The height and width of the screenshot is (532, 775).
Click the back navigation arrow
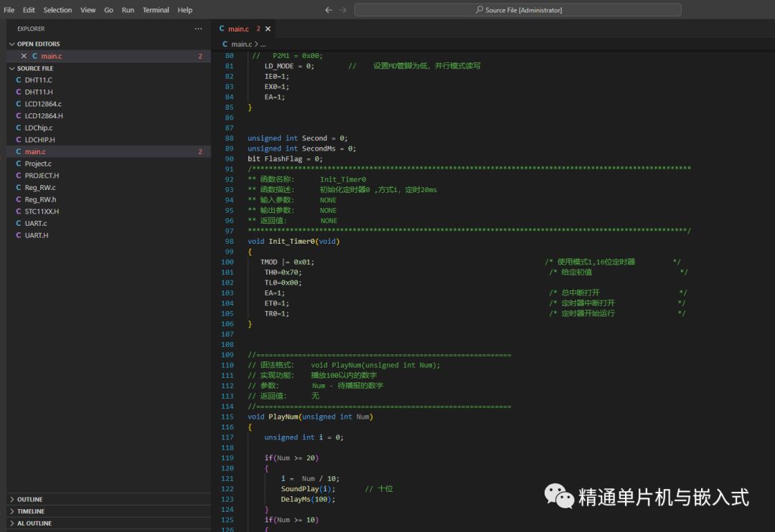329,10
